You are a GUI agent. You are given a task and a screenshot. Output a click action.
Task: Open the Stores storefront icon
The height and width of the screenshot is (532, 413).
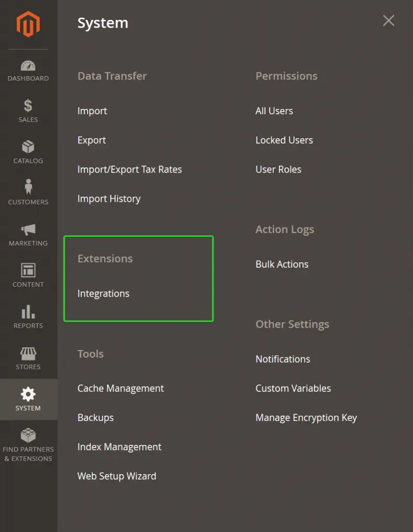pos(28,354)
